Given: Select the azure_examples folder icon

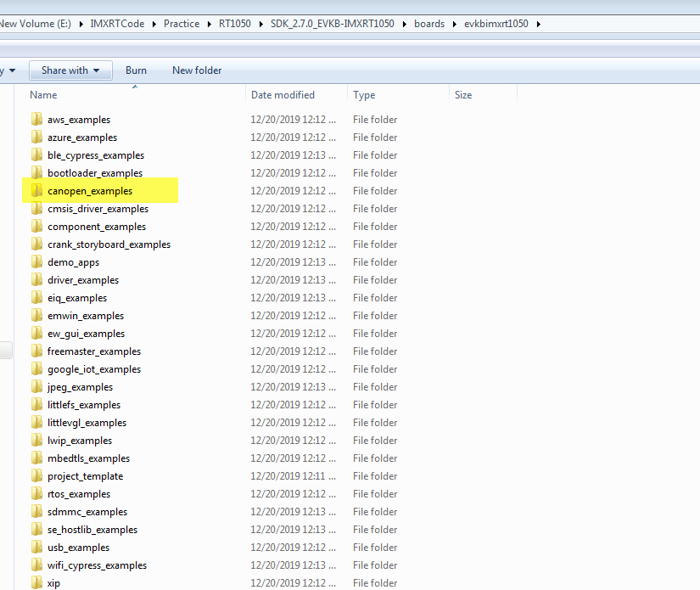Looking at the screenshot, I should pyautogui.click(x=37, y=138).
